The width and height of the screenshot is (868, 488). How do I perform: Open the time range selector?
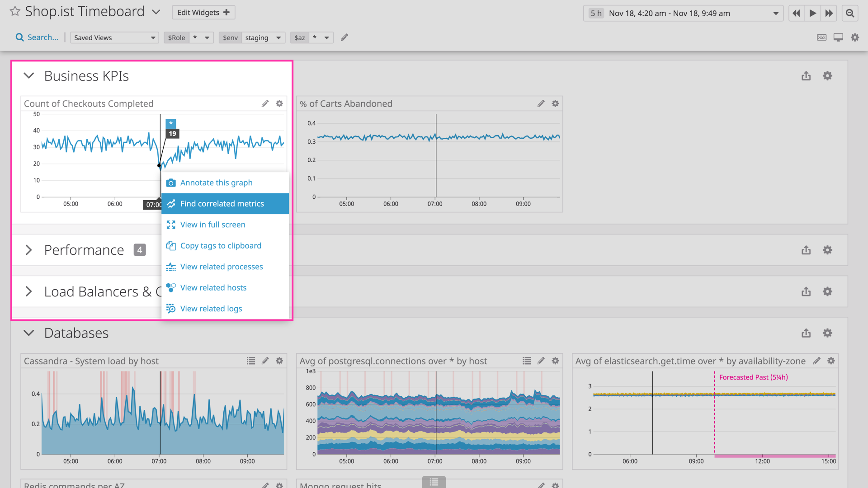(x=683, y=13)
